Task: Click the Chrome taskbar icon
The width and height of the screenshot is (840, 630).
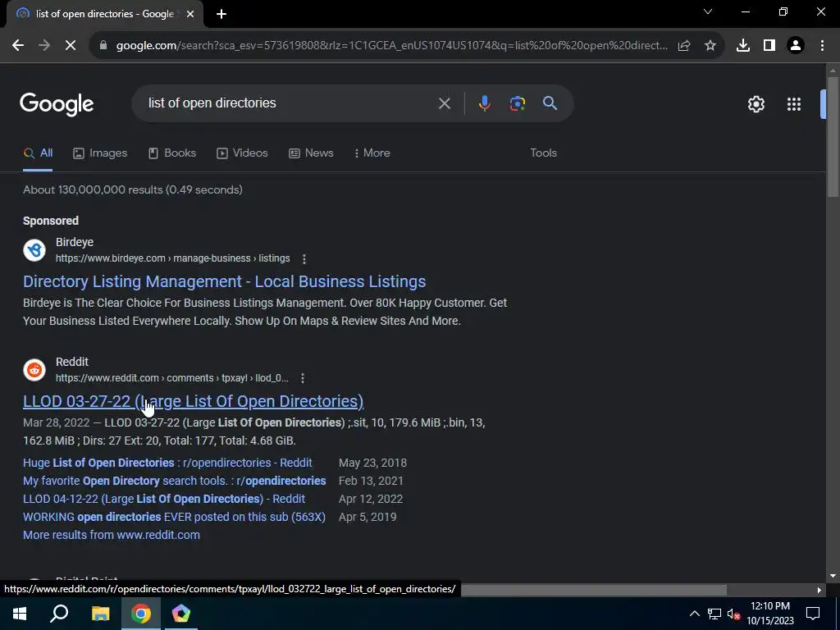Action: pos(141,614)
